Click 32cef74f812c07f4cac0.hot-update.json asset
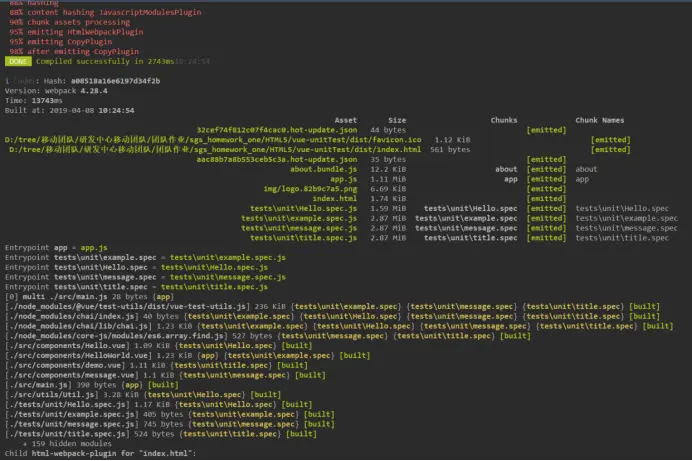692x461 pixels. click(277, 130)
